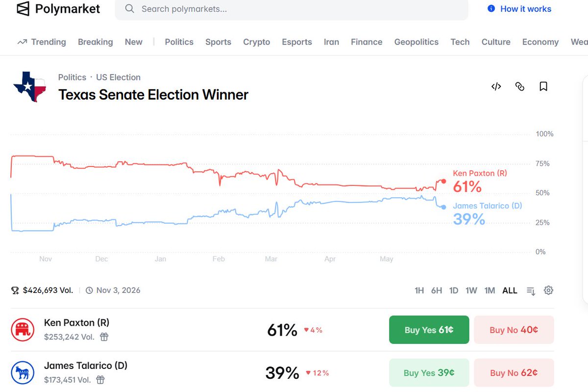The image size is (588, 392).
Task: Click gift icon under James Talarico
Action: point(100,380)
